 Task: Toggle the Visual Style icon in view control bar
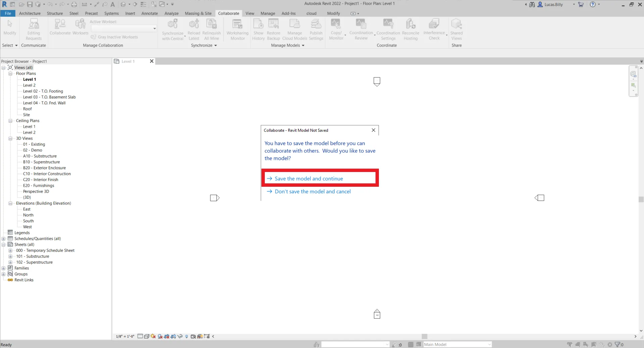click(x=147, y=336)
